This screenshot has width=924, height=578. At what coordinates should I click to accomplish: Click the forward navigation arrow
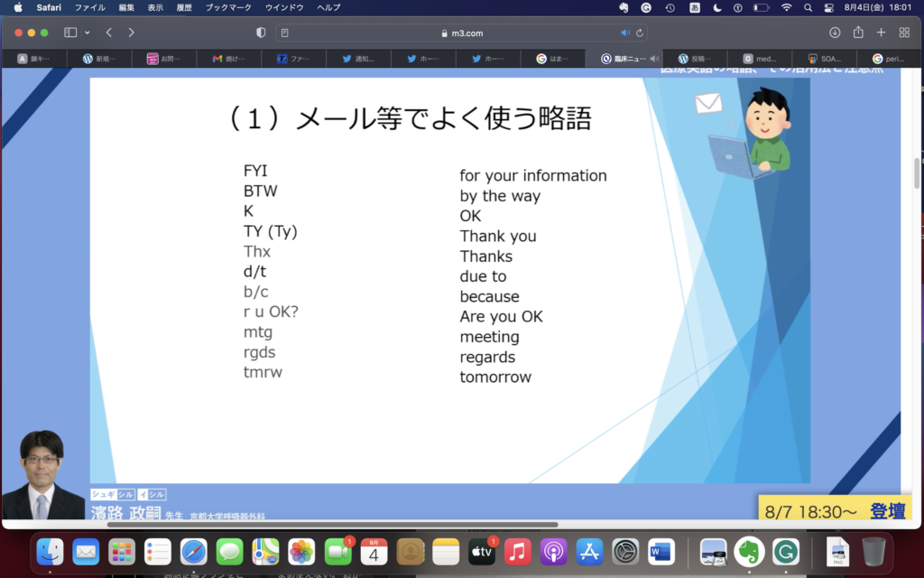(132, 33)
